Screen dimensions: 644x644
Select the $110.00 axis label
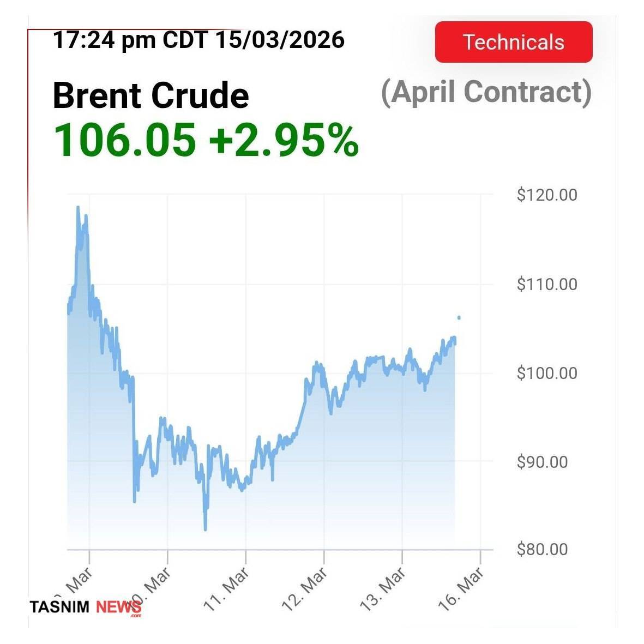pyautogui.click(x=546, y=284)
